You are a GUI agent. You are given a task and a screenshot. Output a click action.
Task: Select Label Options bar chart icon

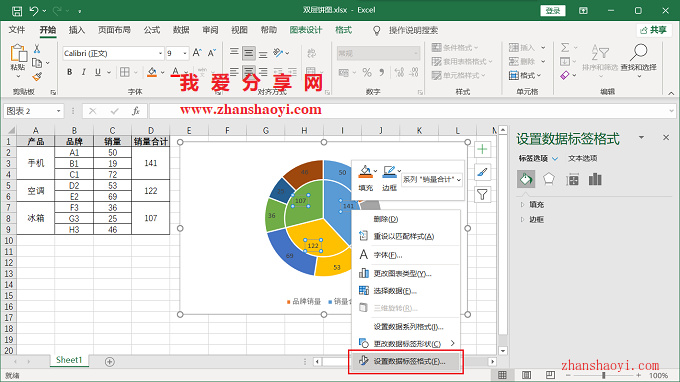coord(595,179)
